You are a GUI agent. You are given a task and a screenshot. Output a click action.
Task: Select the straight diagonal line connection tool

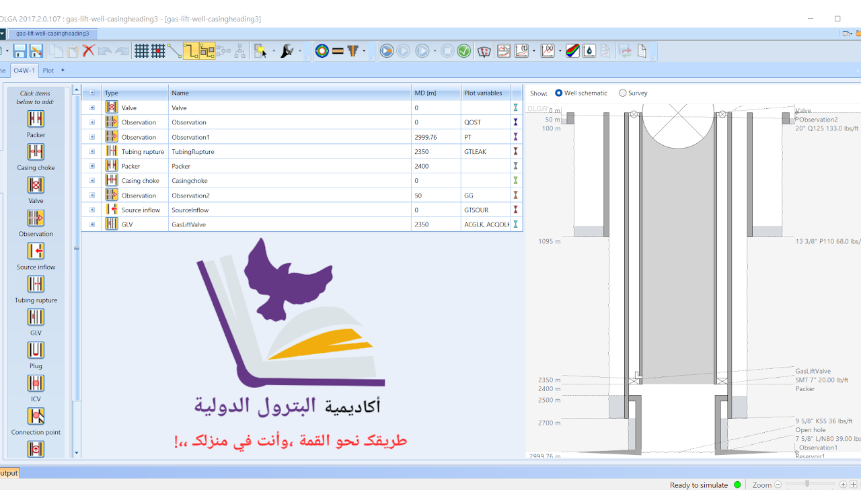[174, 50]
